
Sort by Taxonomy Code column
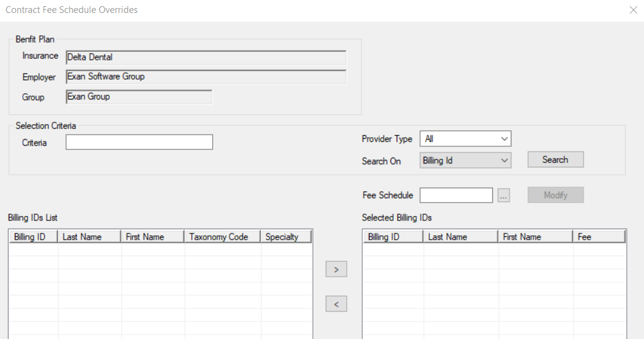pos(222,237)
